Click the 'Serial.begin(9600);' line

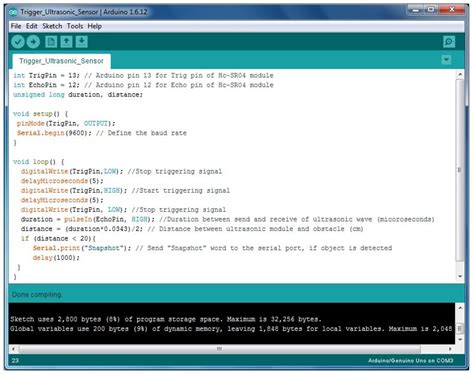pyautogui.click(x=102, y=133)
